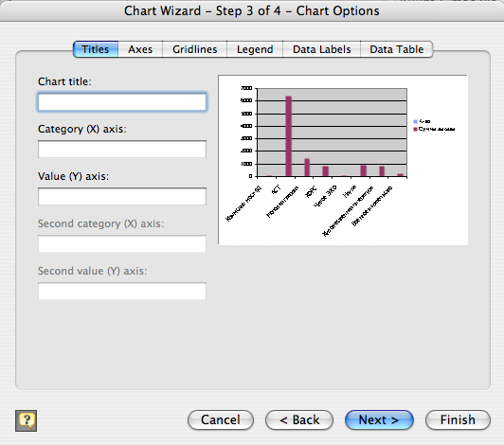
Task: Click the chart preview image
Action: 343,160
